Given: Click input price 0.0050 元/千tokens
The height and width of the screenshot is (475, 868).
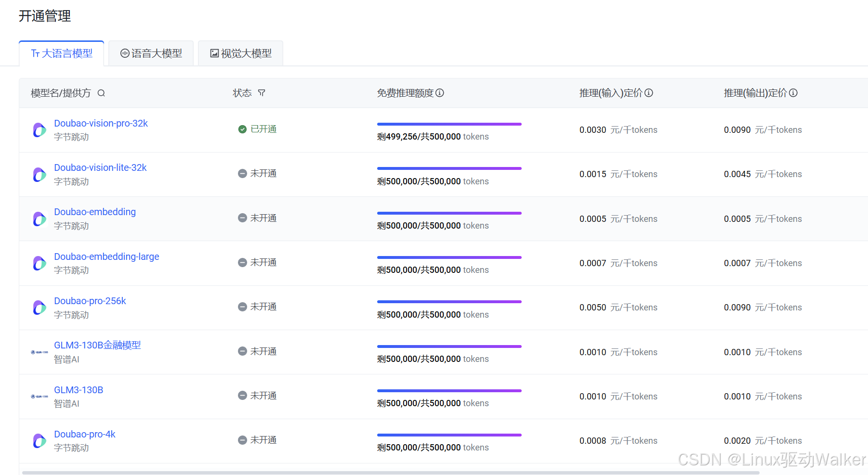Looking at the screenshot, I should (x=618, y=308).
